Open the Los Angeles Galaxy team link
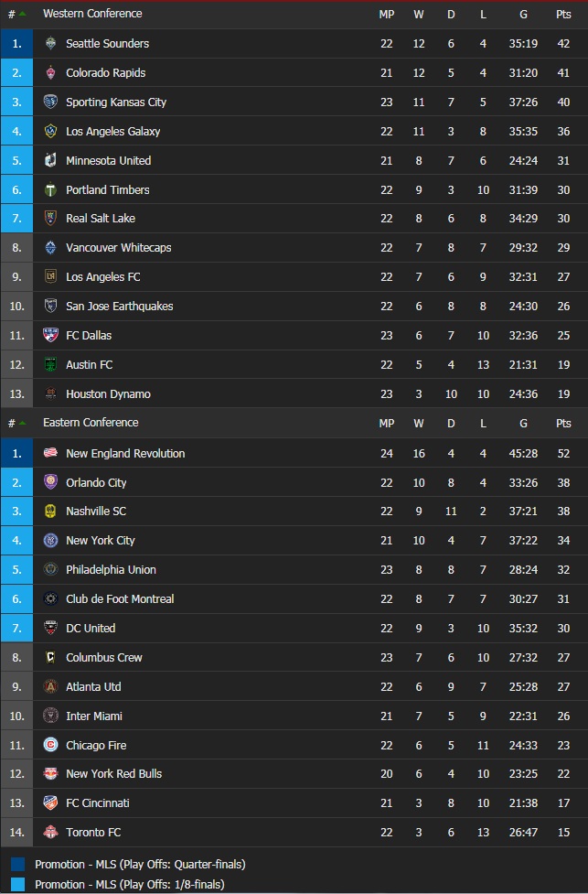This screenshot has width=588, height=894. 112,132
